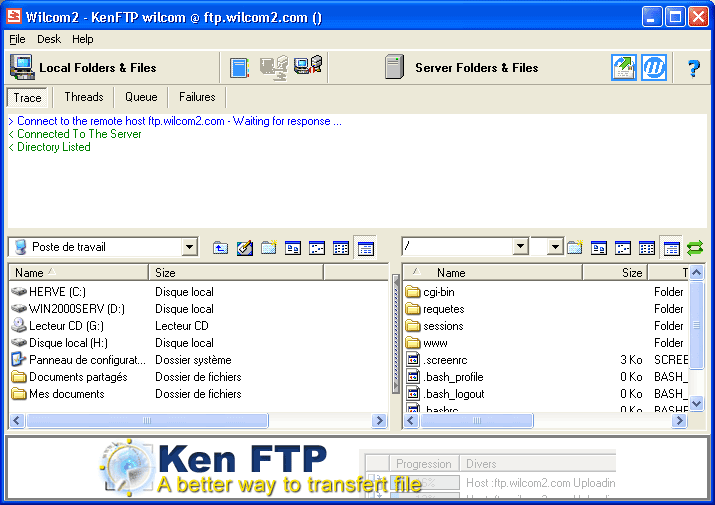This screenshot has width=715, height=505.
Task: Select the sessions server folder
Action: (435, 326)
